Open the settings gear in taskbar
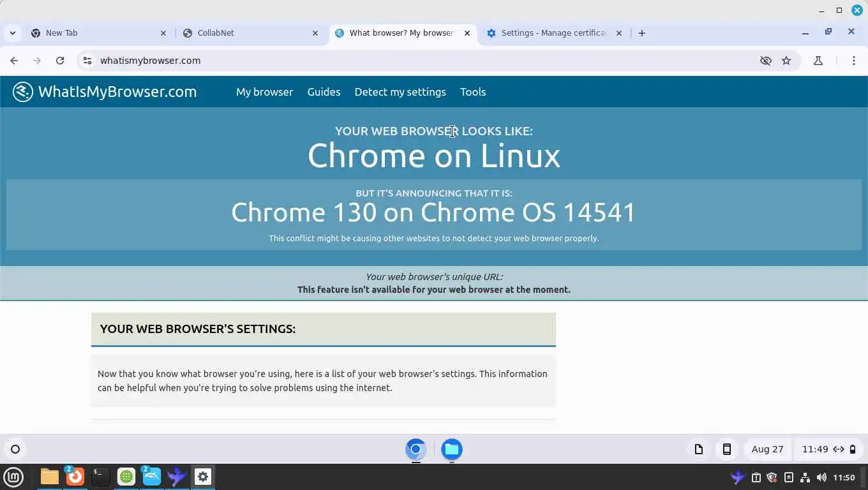The image size is (868, 490). (x=203, y=477)
